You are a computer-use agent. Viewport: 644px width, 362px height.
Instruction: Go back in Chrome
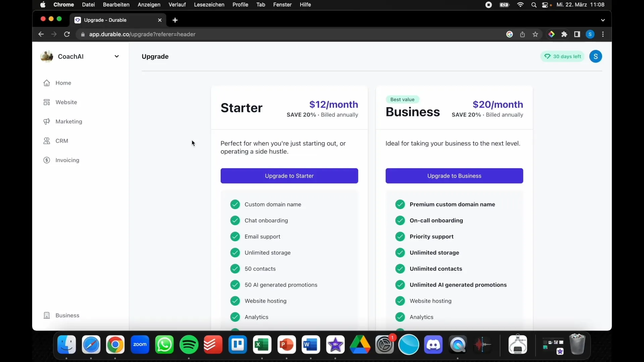41,34
